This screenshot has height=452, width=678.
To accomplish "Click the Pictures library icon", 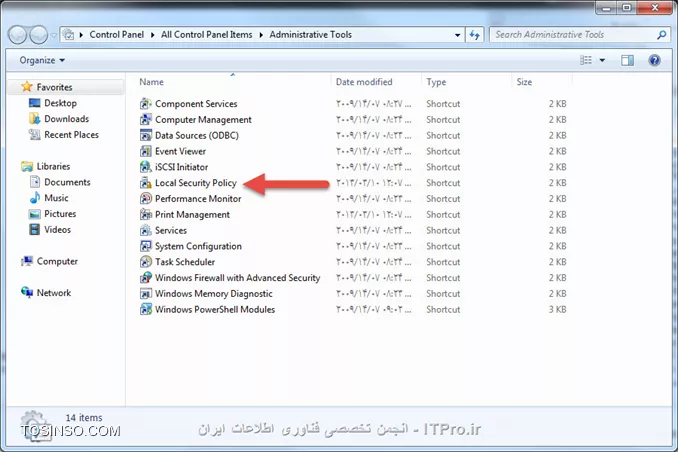I will 35,214.
